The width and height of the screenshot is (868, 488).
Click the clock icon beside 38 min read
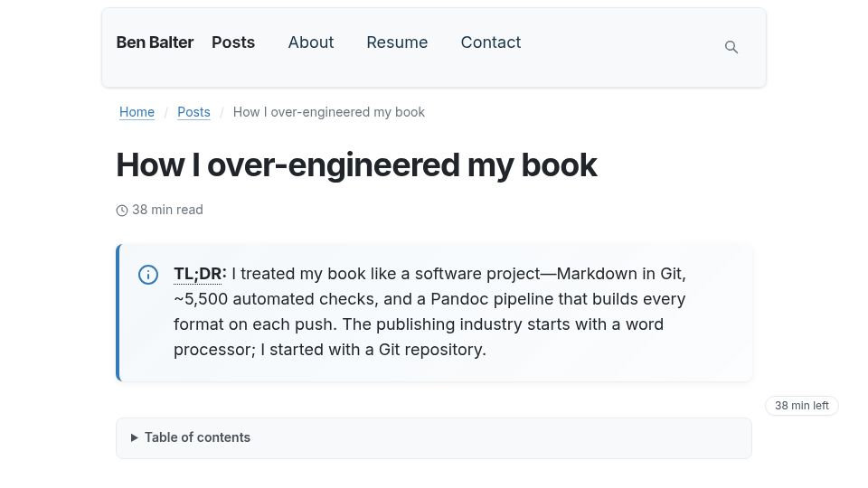122,211
